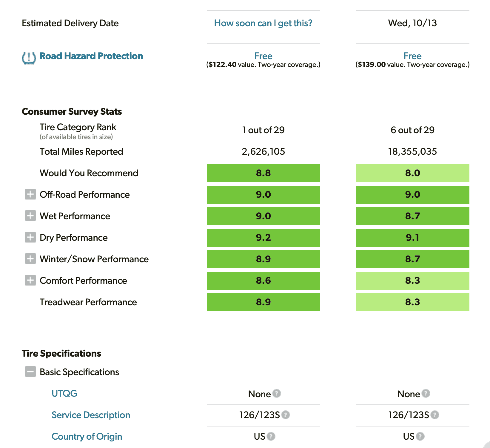490x448 pixels.
Task: Expand Off-Road Performance details
Action: [x=30, y=194]
